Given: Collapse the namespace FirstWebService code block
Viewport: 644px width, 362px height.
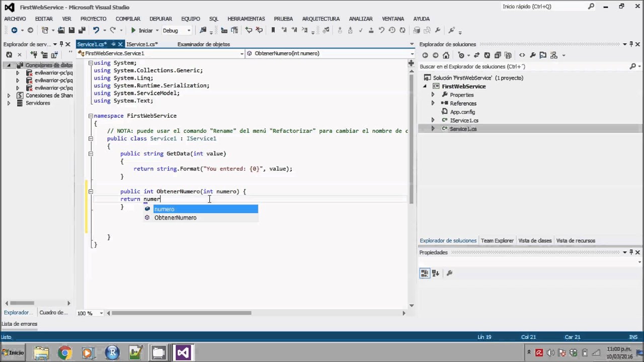Looking at the screenshot, I should [x=91, y=116].
